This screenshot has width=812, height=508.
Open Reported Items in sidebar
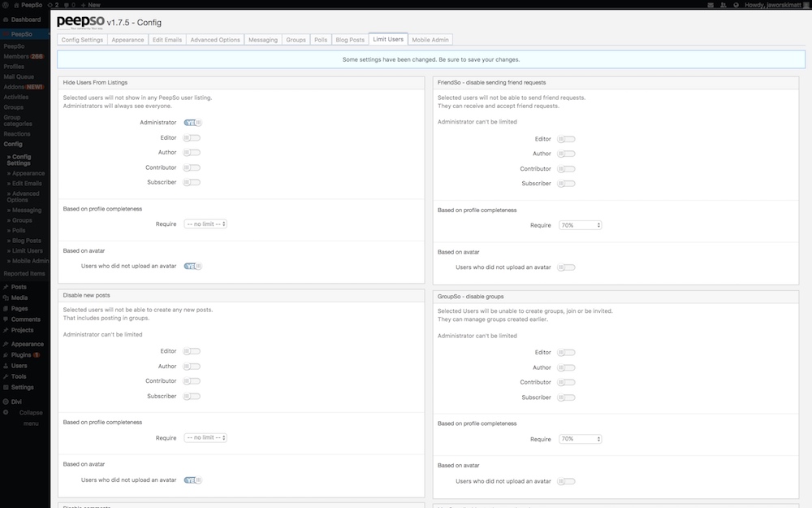24,274
